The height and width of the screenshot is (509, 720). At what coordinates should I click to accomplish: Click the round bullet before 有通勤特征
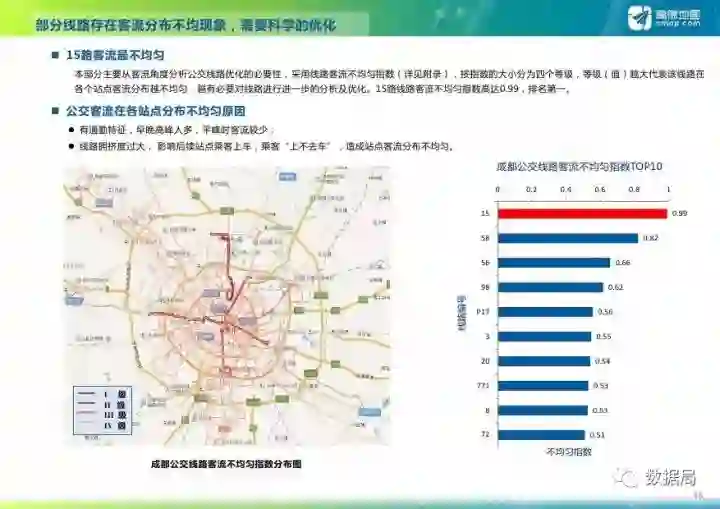click(71, 130)
